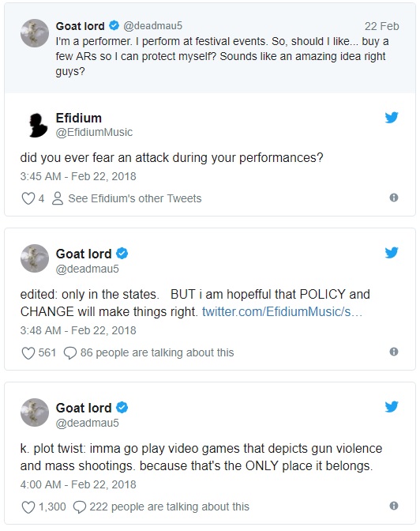Like Efidium's tweet with the heart icon
The height and width of the screenshot is (531, 420).
pyautogui.click(x=28, y=198)
